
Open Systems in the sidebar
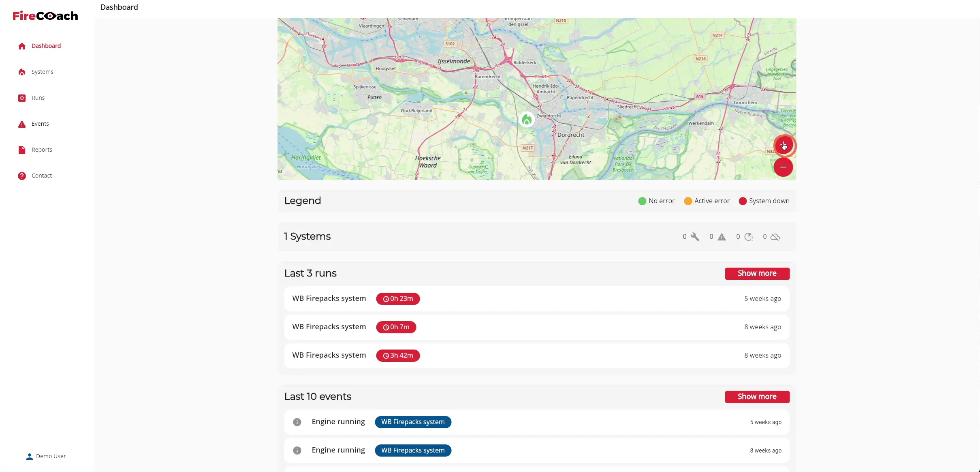[x=42, y=72]
